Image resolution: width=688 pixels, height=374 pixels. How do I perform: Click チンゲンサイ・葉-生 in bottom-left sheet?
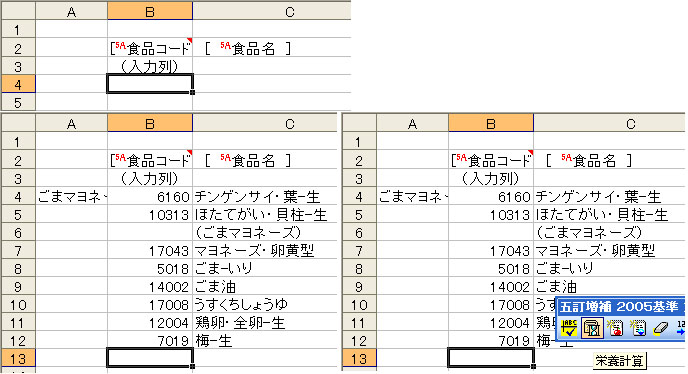click(x=257, y=196)
